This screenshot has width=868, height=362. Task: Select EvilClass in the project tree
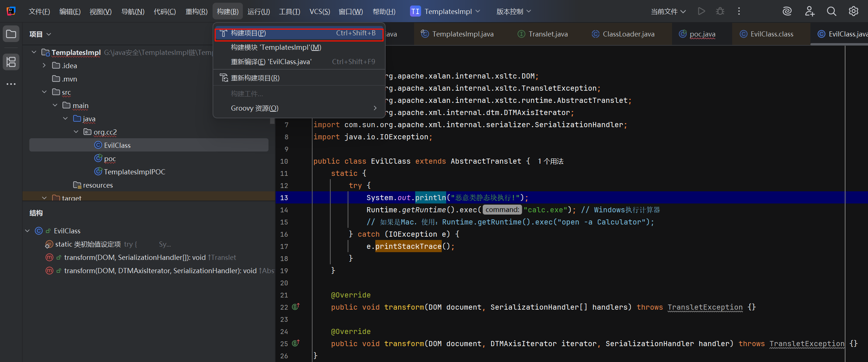[149, 145]
